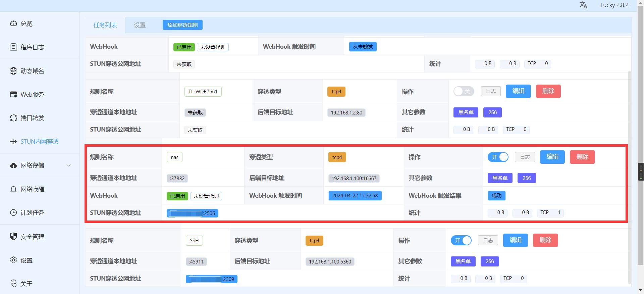Screen dimensions: 644x294
Task: Disable the nas rule switch
Action: point(498,157)
